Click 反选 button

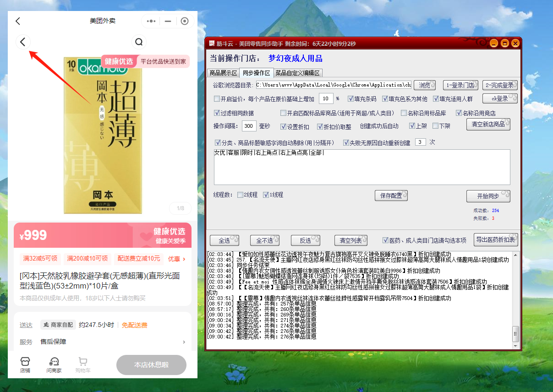tap(306, 240)
